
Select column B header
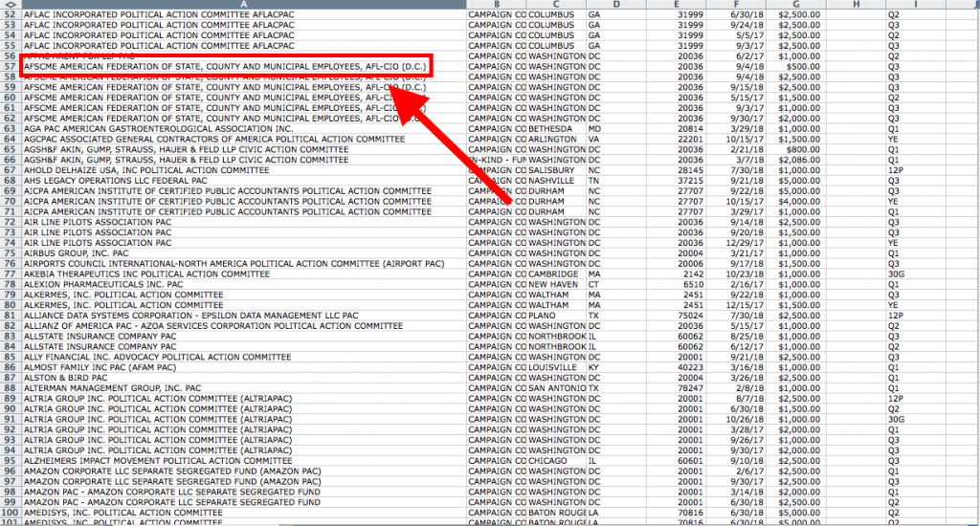pyautogui.click(x=497, y=5)
